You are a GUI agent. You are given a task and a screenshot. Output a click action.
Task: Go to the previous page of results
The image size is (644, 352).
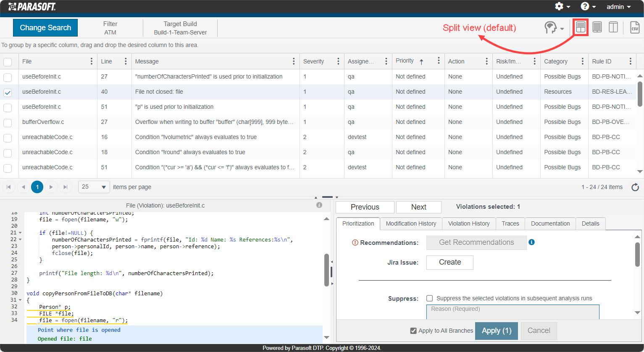point(23,187)
